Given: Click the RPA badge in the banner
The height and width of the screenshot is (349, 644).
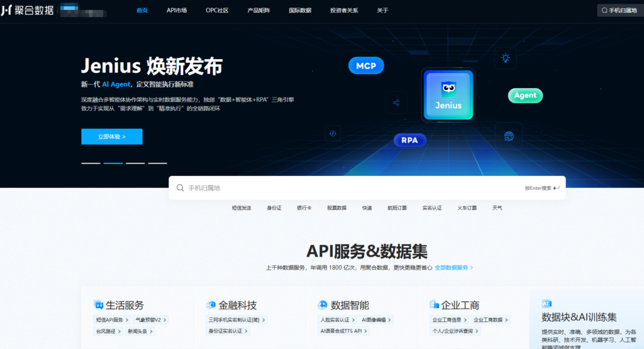Looking at the screenshot, I should pyautogui.click(x=409, y=140).
